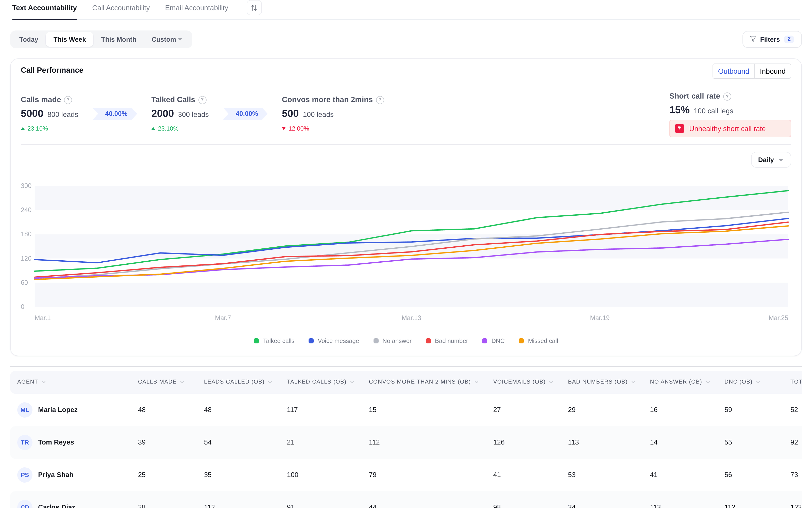Sort by NO ANSWER (OB) column
This screenshot has width=812, height=508.
[680, 382]
